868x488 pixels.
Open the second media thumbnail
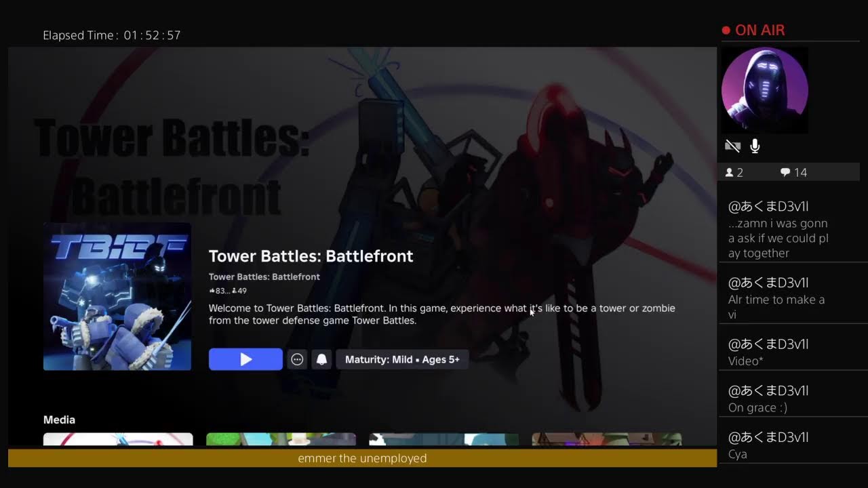coord(281,439)
